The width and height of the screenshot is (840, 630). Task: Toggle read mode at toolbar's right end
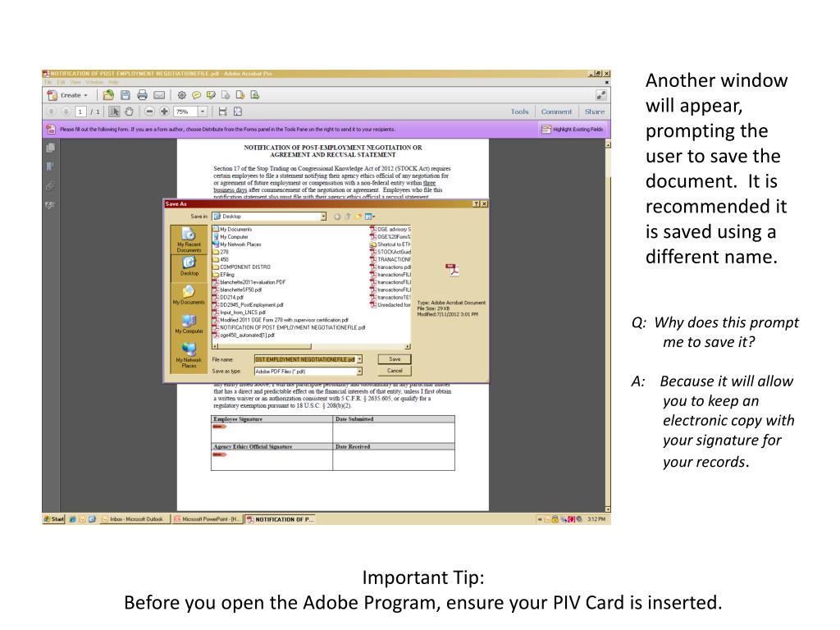pos(600,95)
